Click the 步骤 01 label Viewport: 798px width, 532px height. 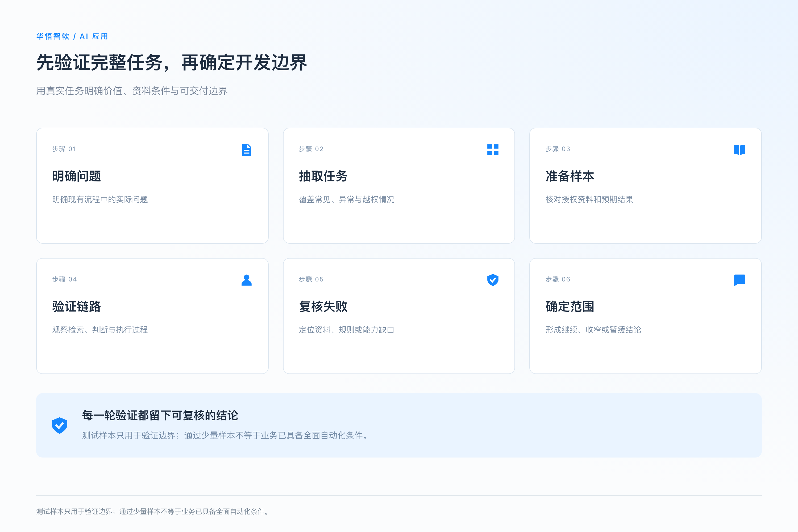tap(64, 149)
